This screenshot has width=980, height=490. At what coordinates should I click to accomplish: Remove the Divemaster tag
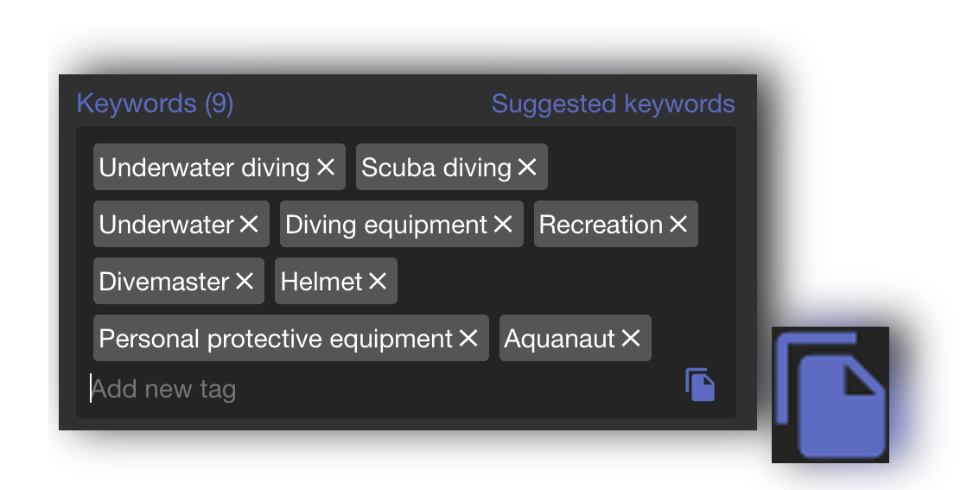[x=245, y=282]
